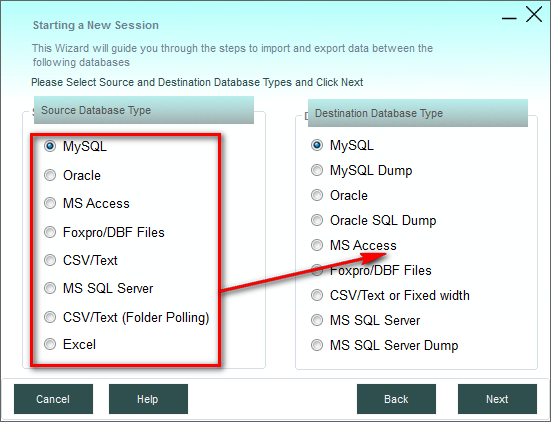Screen dimensions: 551x422
Task: Select Oracle as source database type
Action: [50, 175]
